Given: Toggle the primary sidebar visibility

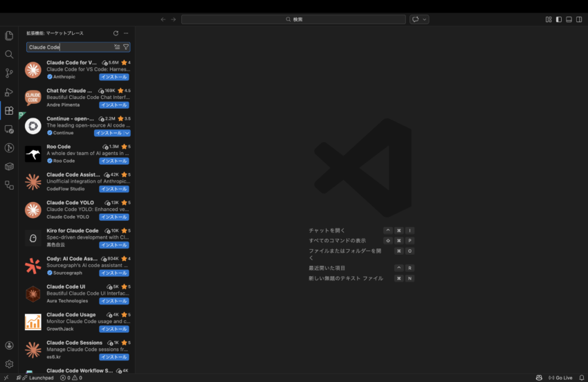Looking at the screenshot, I should [x=559, y=19].
